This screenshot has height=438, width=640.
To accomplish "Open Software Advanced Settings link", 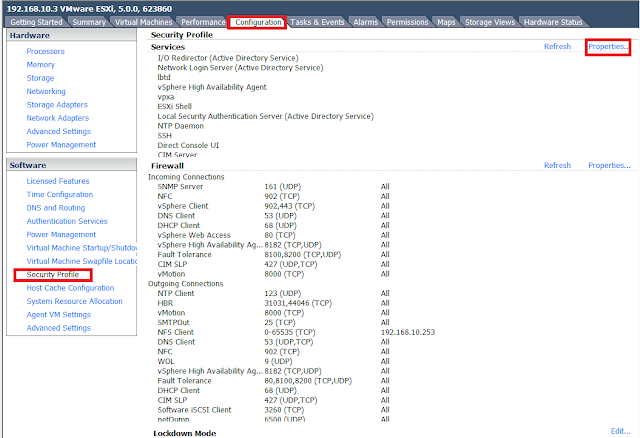I will 58,328.
